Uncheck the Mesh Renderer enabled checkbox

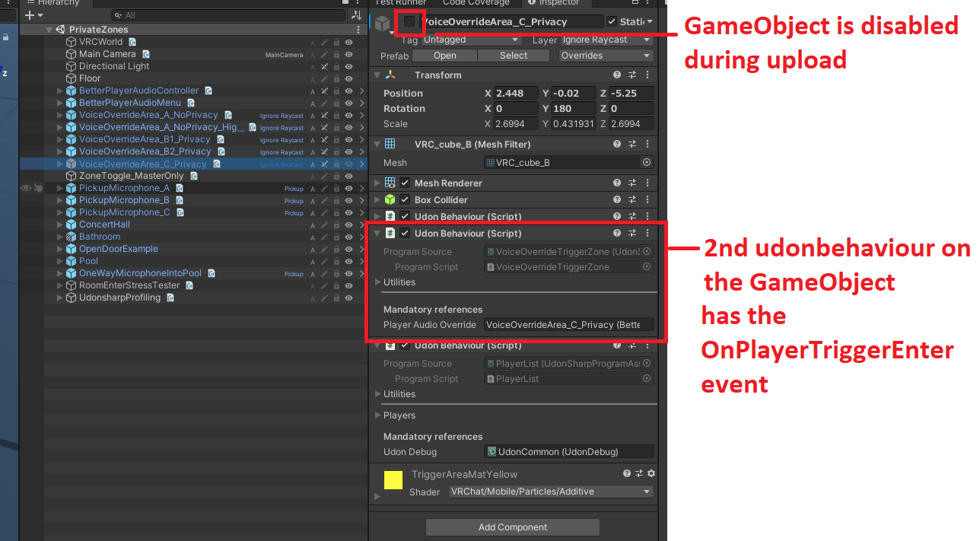click(405, 183)
